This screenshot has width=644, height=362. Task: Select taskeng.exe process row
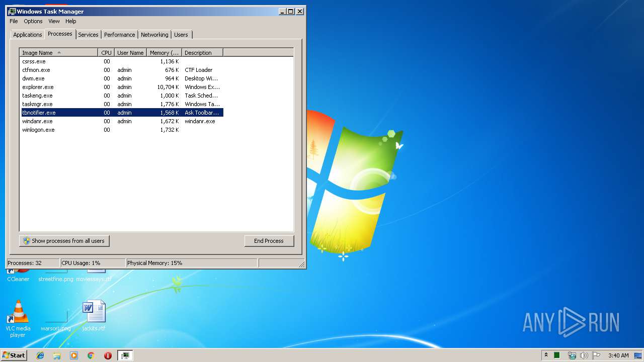coord(122,96)
